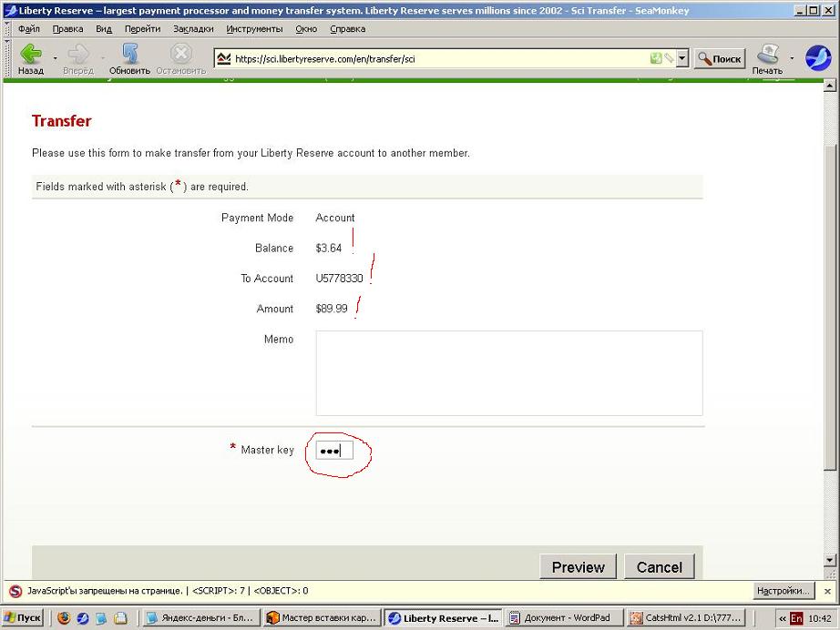
Task: Click inside the Memo text area
Action: (x=509, y=373)
